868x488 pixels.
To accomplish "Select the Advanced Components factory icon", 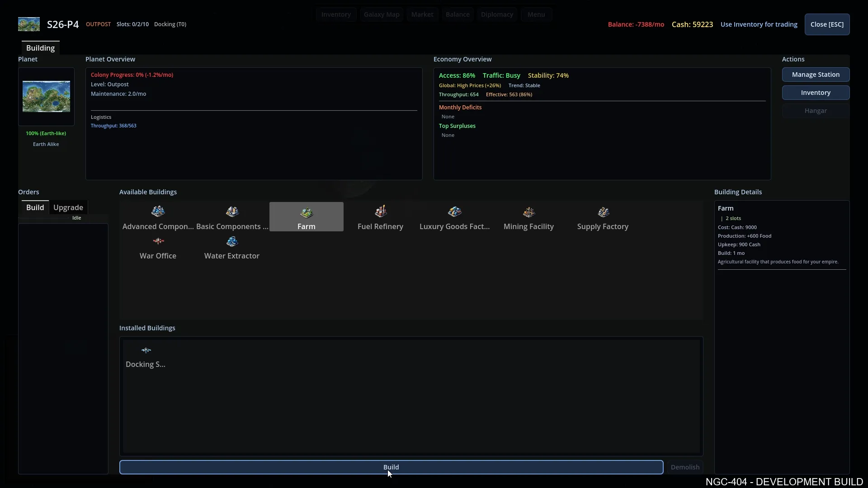I will click(x=158, y=211).
